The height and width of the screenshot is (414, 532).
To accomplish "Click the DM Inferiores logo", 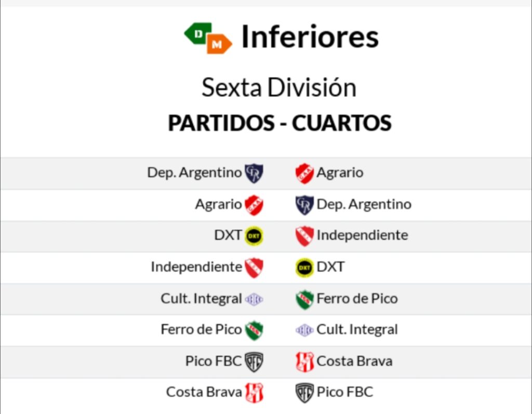I will (x=208, y=37).
